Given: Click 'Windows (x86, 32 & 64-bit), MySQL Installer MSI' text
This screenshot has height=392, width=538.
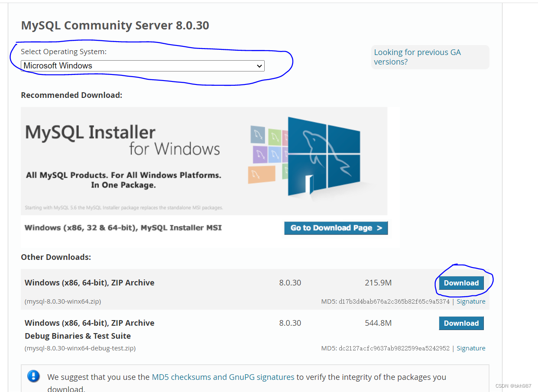Looking at the screenshot, I should tap(123, 228).
